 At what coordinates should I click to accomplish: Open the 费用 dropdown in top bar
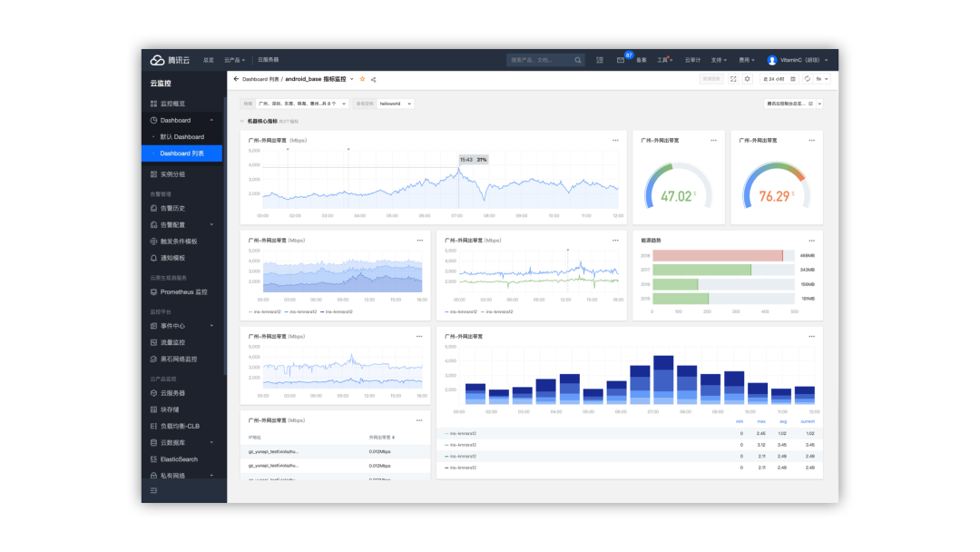tap(747, 60)
